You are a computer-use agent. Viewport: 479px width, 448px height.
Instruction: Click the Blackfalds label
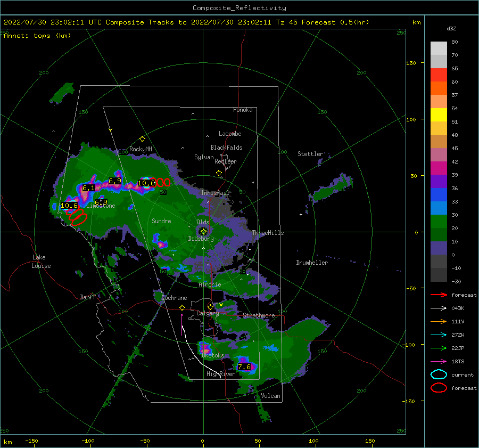226,148
